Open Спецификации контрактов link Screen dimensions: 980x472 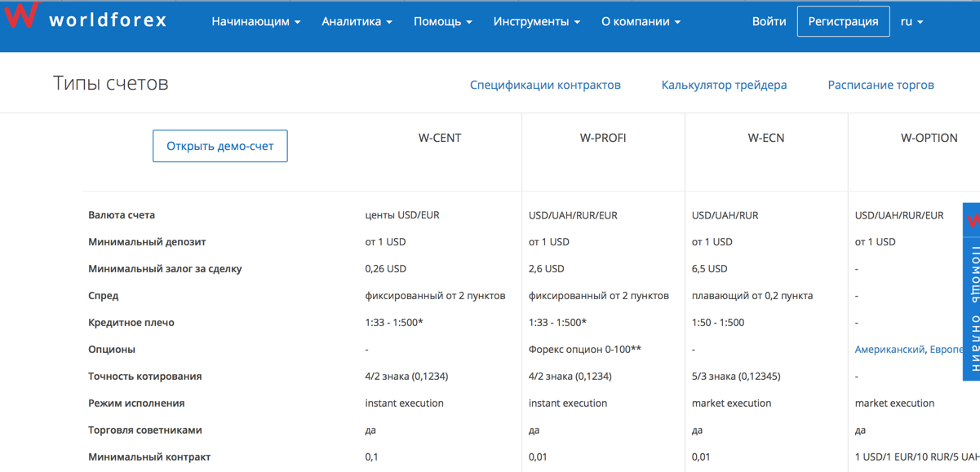point(545,85)
